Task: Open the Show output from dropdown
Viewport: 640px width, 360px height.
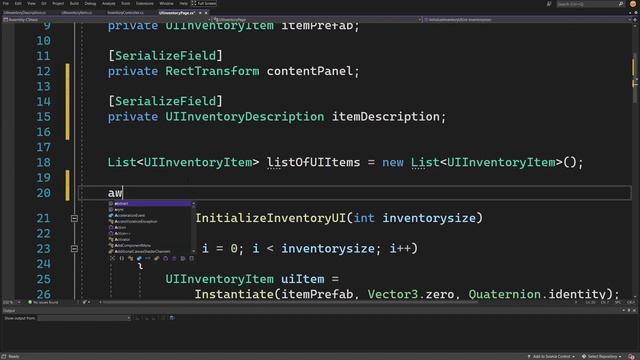Action: [x=84, y=318]
